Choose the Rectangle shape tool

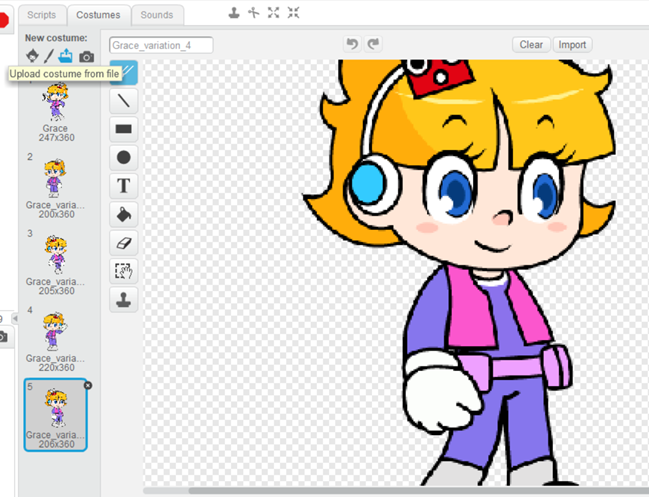[x=124, y=129]
